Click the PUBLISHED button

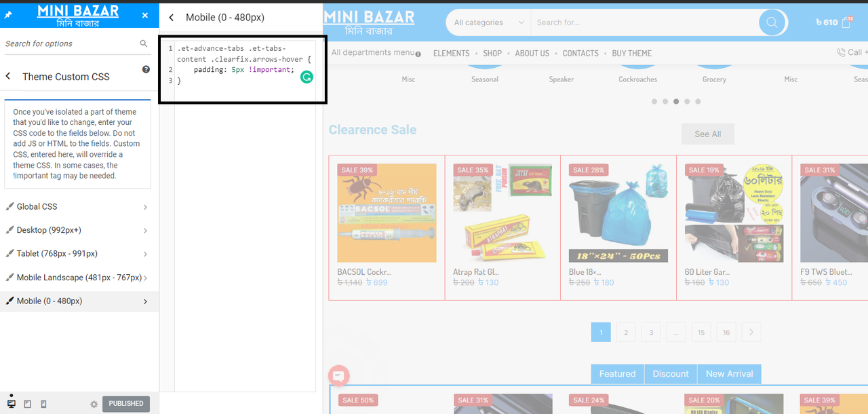click(126, 404)
